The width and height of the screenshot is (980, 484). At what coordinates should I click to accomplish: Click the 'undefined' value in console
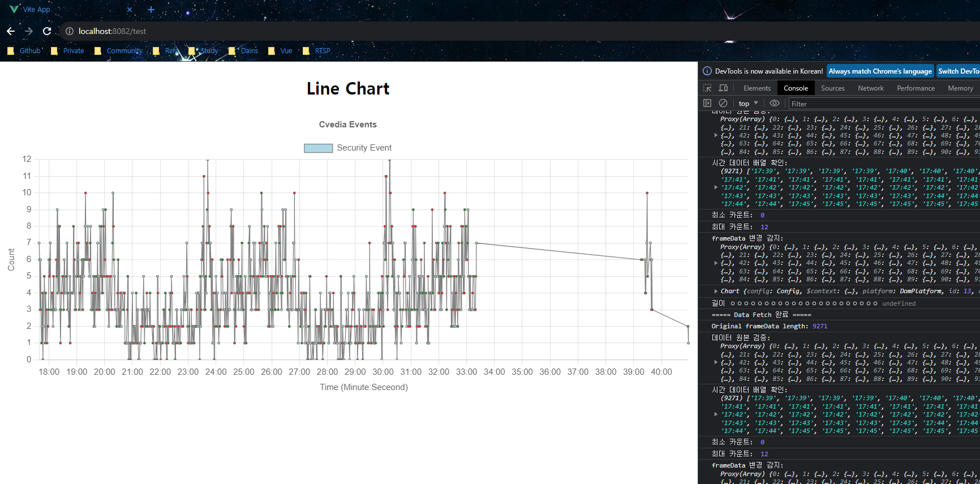point(899,303)
